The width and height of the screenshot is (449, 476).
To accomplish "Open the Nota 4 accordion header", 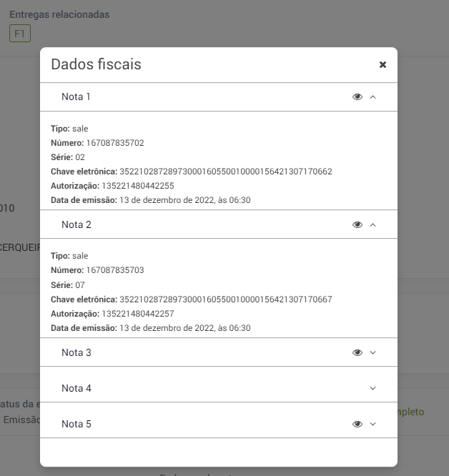I will 77,389.
